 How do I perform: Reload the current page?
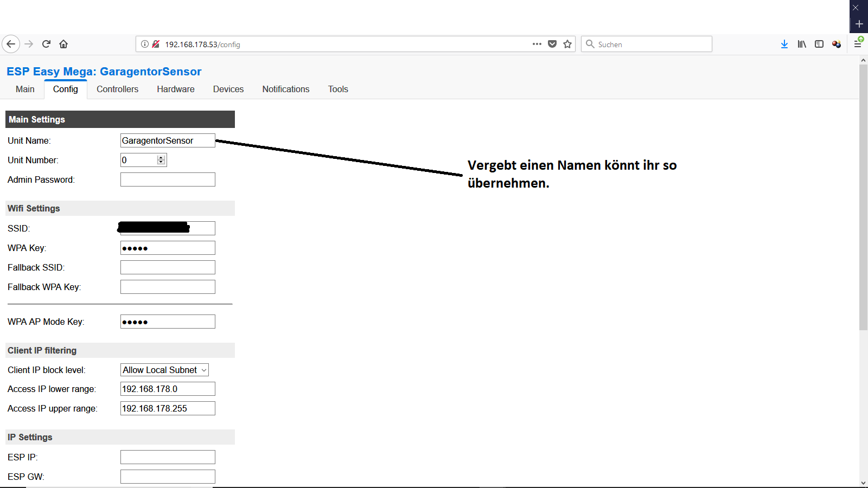(46, 44)
